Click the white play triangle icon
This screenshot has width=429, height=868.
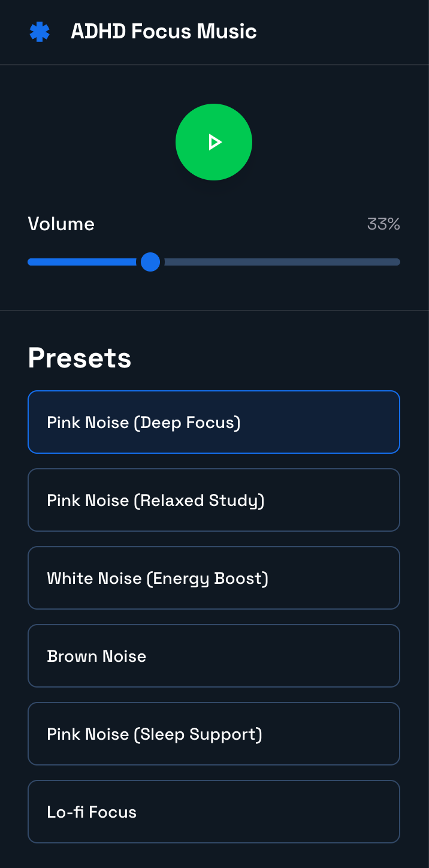(x=214, y=142)
